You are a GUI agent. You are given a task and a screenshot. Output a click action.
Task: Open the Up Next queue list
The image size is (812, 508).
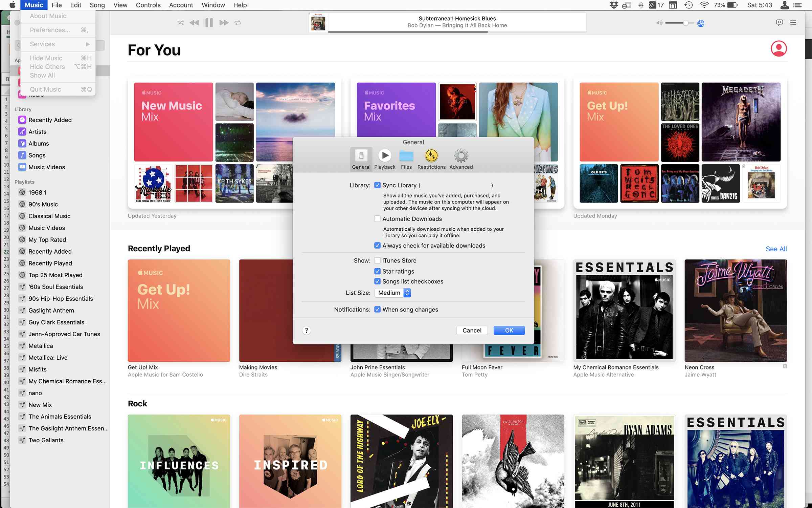(x=793, y=23)
